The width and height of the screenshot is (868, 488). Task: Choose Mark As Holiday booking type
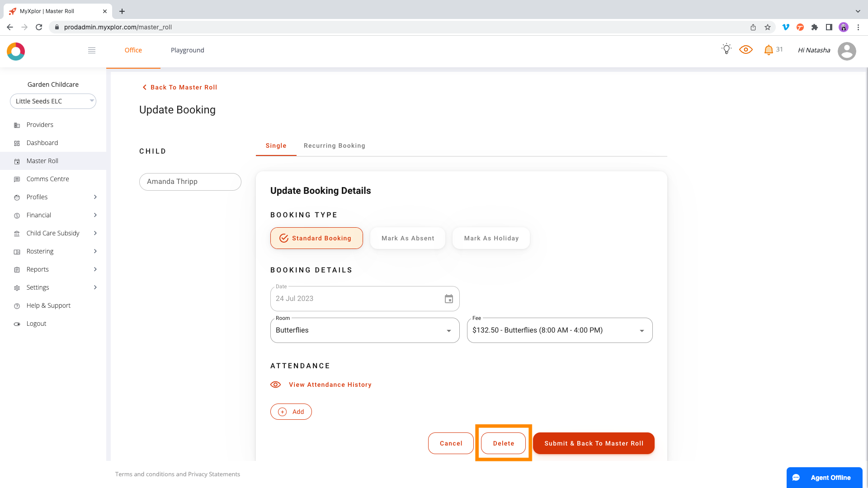point(491,238)
